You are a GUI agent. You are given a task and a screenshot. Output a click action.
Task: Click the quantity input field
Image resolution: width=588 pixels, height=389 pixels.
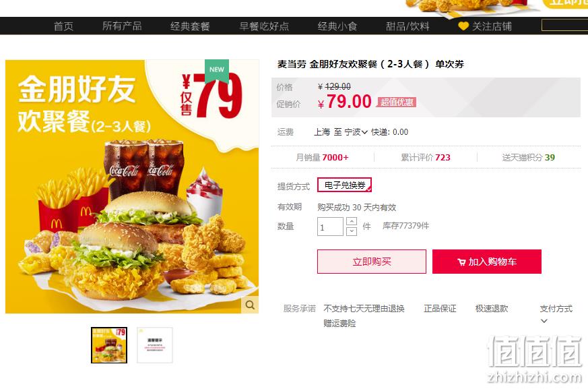[330, 227]
